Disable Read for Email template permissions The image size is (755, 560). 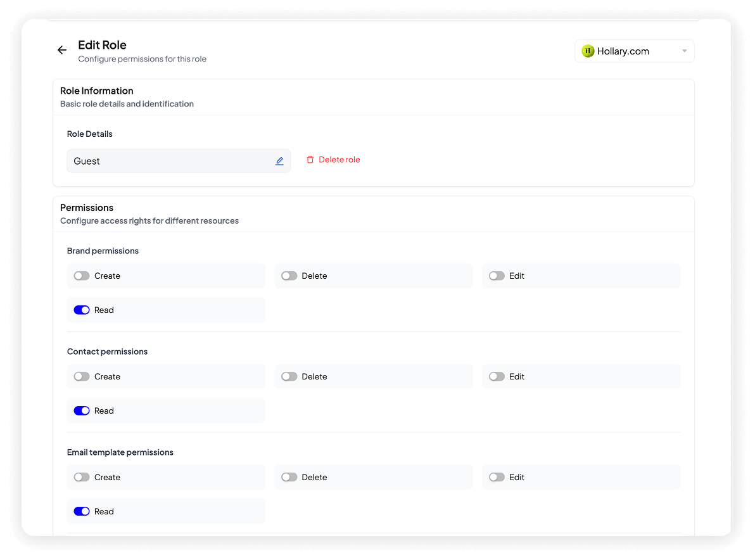click(82, 512)
